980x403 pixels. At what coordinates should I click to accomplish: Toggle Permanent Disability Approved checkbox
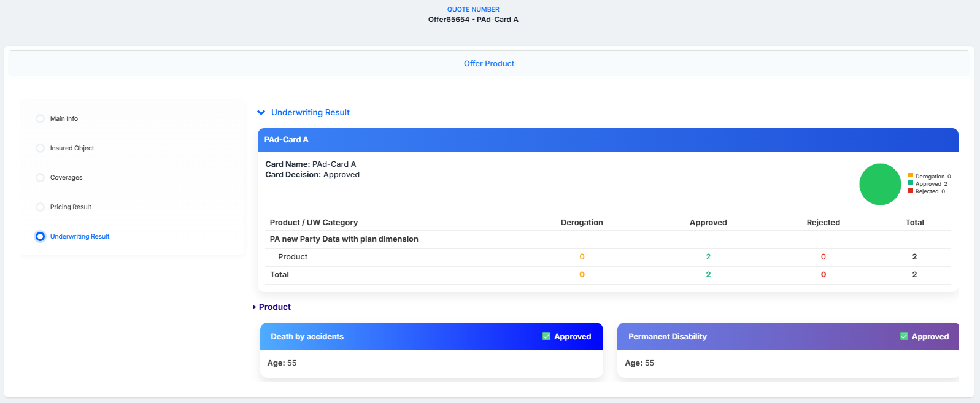[903, 337]
